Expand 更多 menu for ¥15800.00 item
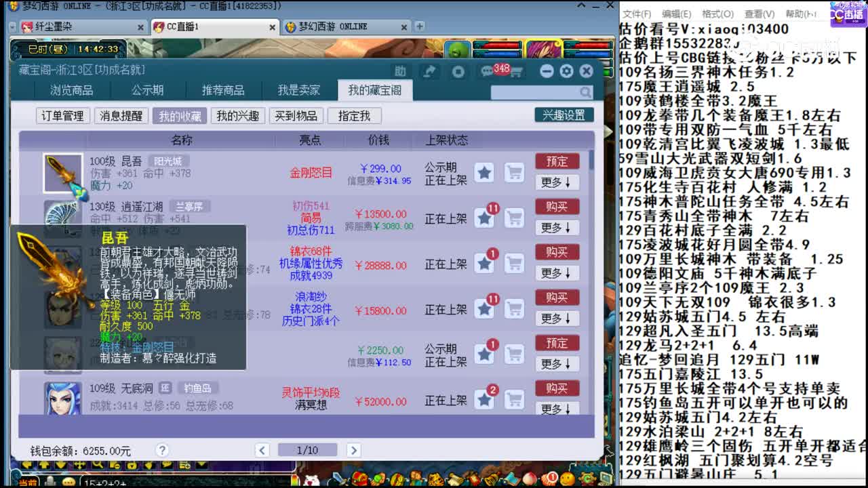The image size is (868, 488). coord(557,319)
